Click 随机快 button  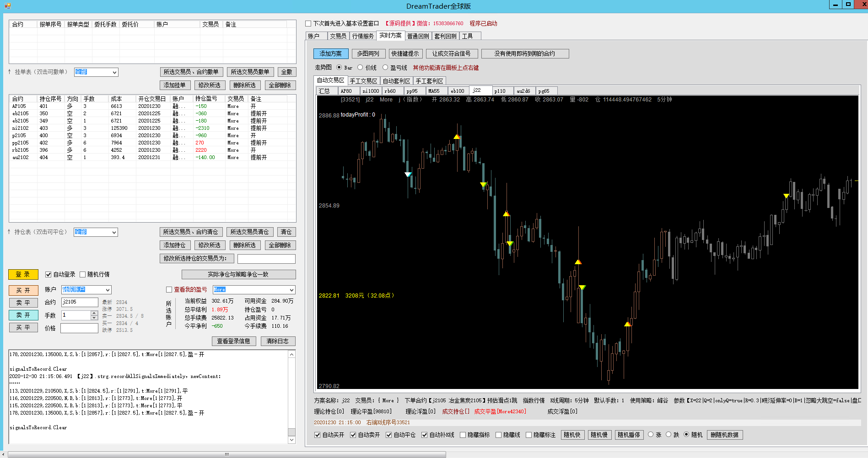[x=572, y=435]
